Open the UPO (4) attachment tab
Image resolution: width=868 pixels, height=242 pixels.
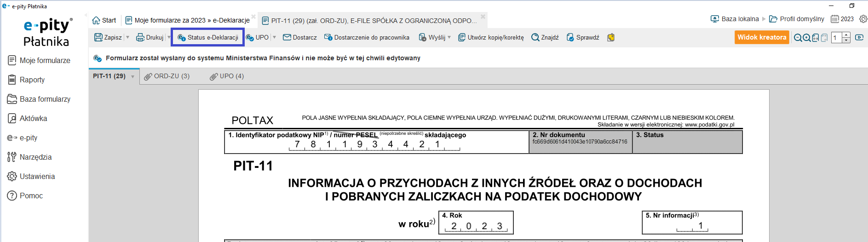pyautogui.click(x=227, y=76)
